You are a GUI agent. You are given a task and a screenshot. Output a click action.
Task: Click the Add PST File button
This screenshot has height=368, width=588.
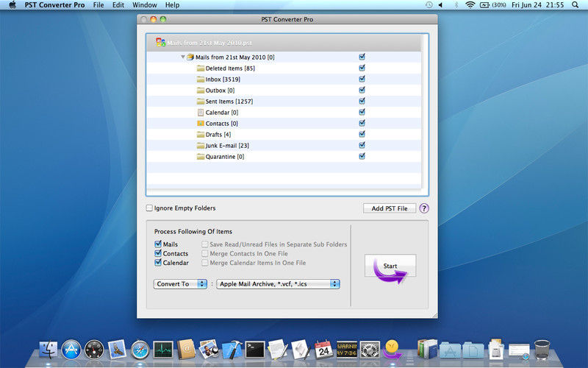coord(390,208)
